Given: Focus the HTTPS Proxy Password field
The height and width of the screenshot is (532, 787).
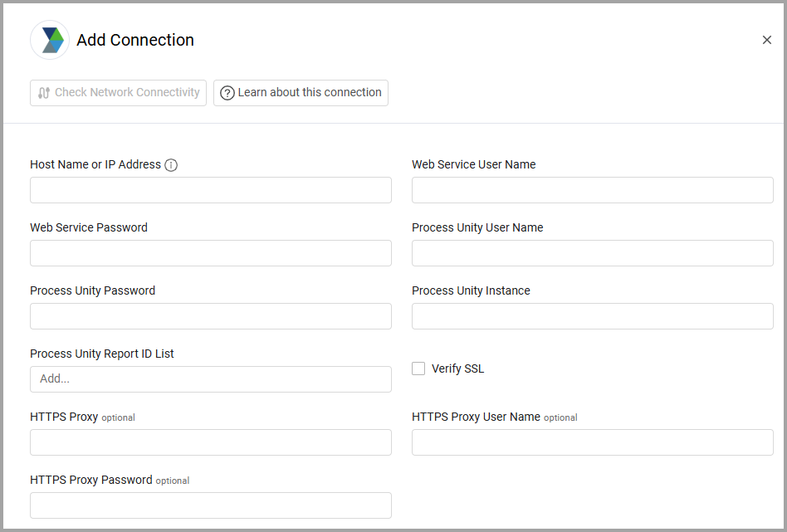Looking at the screenshot, I should [211, 505].
